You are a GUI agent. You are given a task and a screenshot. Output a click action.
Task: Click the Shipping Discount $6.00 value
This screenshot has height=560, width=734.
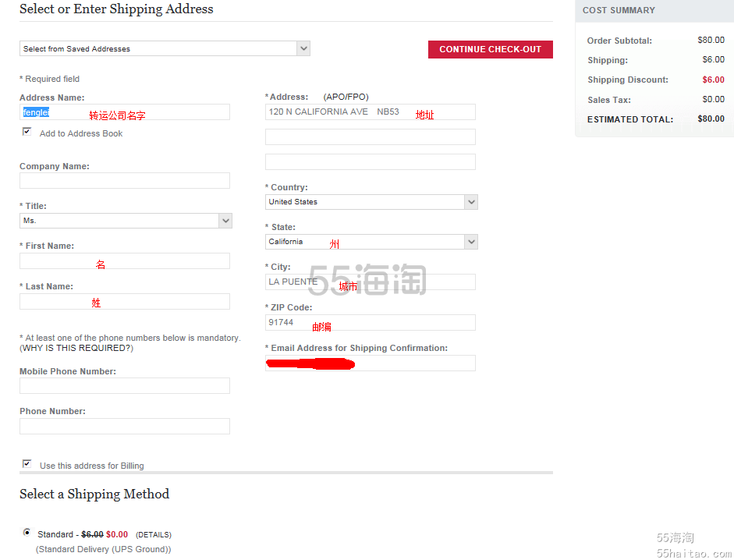(713, 80)
